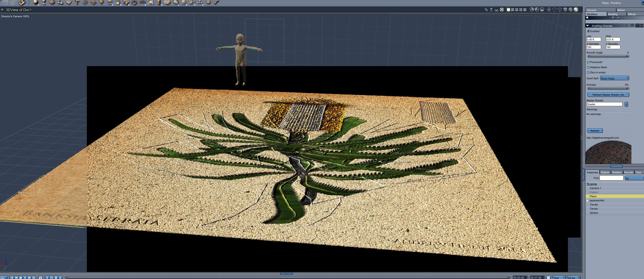Image resolution: width=644 pixels, height=279 pixels.
Task: Insert a tree with plant tool
Action: [x=101, y=2]
